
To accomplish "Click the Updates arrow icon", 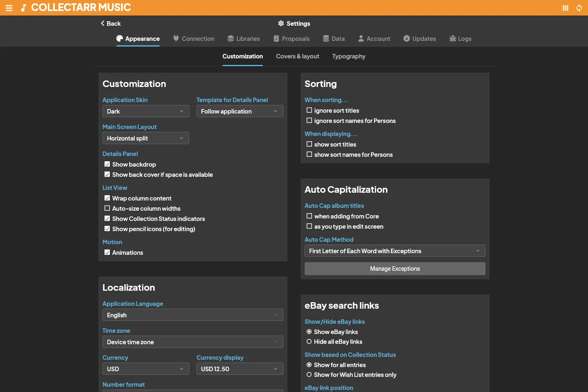I will (x=407, y=38).
